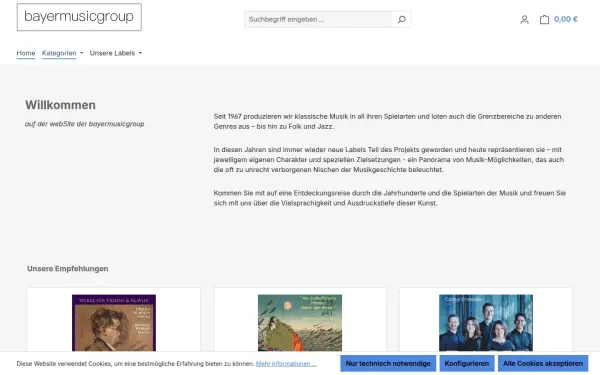This screenshot has height=375, width=600.
Task: Follow the Mehr Informationen cookie link
Action: 286,364
